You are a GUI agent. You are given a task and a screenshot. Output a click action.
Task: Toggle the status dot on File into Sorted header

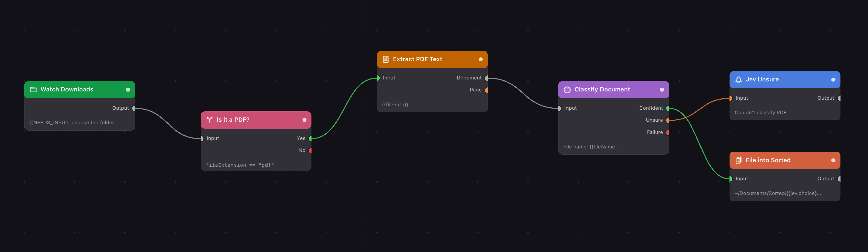point(833,160)
